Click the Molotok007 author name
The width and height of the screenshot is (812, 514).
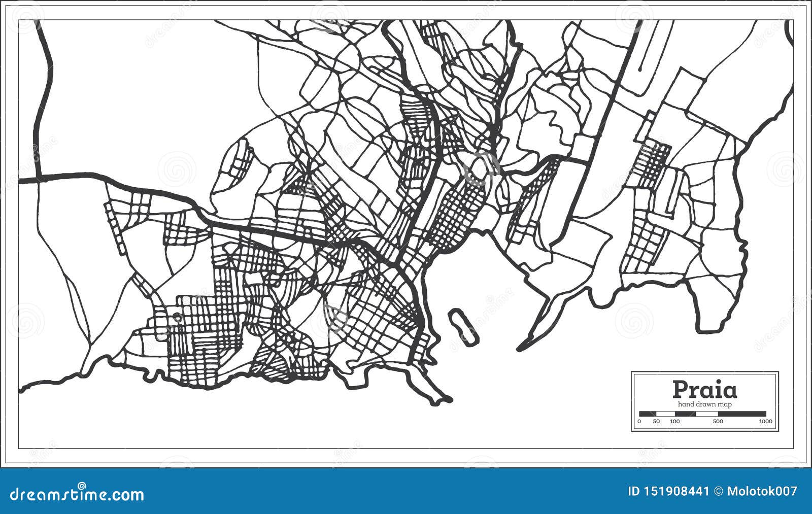761,491
